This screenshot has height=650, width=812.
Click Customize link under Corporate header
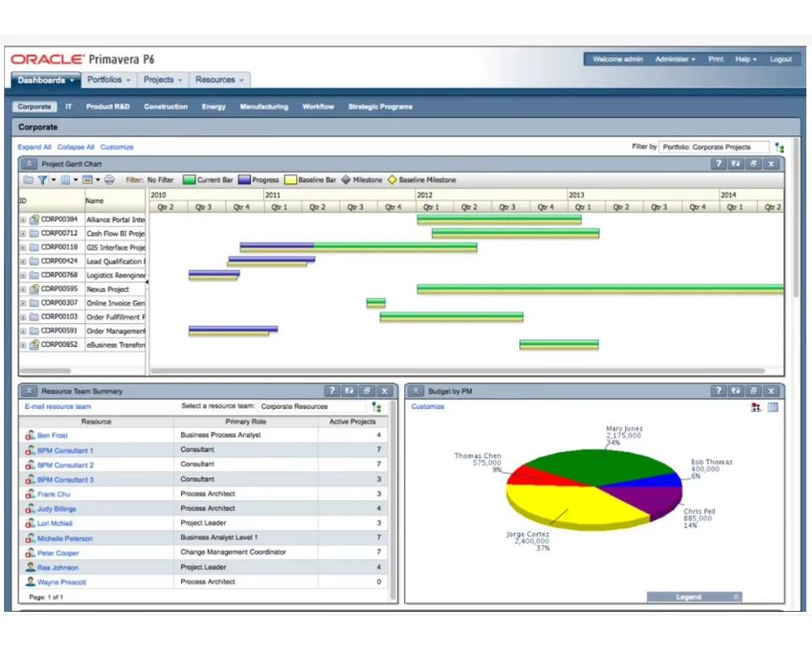[x=117, y=147]
